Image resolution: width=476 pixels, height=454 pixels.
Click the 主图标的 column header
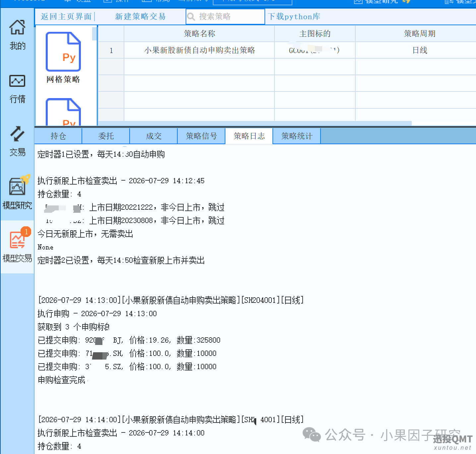point(315,33)
